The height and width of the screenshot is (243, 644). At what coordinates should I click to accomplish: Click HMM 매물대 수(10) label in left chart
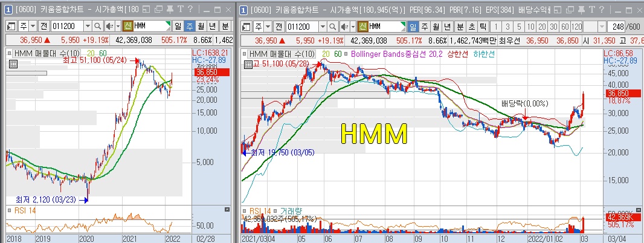pyautogui.click(x=47, y=53)
